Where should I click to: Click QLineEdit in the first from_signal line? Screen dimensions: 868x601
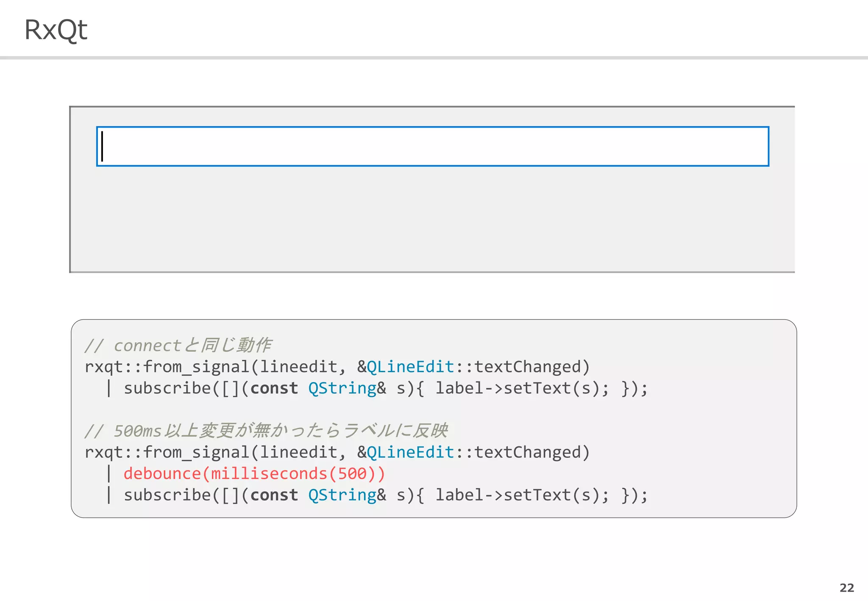click(410, 367)
